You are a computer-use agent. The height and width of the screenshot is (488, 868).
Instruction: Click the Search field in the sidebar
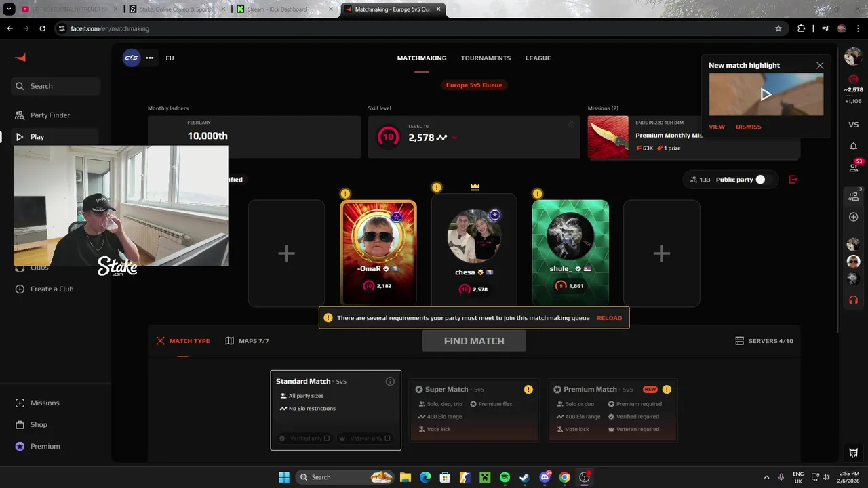pos(56,86)
